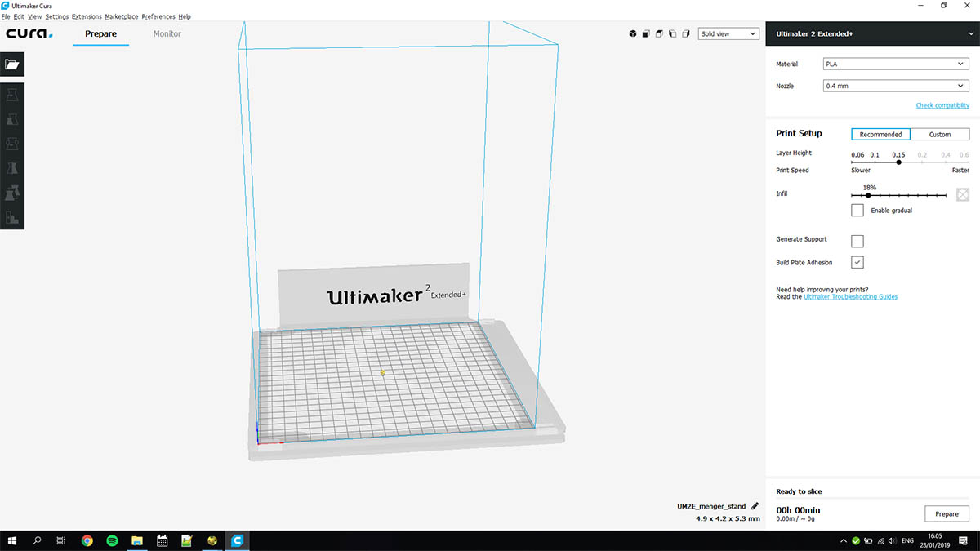Click the pencil icon to rename job
Viewport: 980px width, 551px height.
(755, 506)
